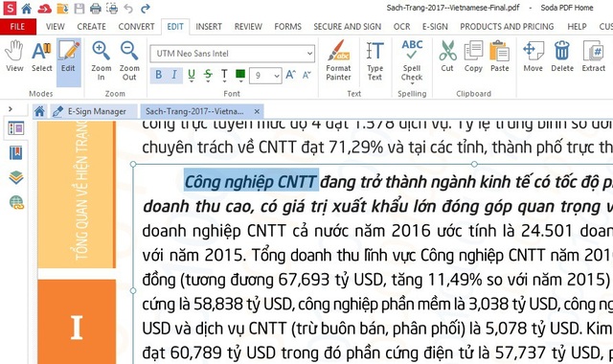Undo the last action
This screenshot has height=364, width=613.
128,9
